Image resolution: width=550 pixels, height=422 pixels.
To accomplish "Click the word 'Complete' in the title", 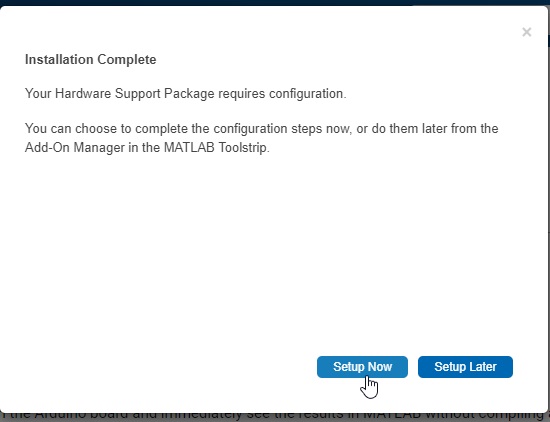I will click(x=127, y=59).
